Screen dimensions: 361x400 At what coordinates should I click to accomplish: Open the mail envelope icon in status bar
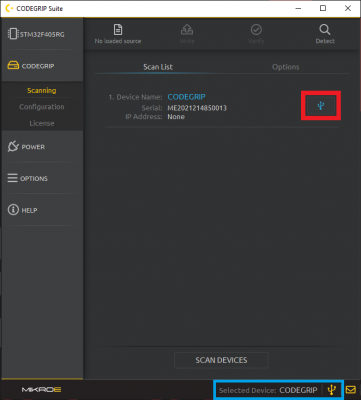pos(351,389)
